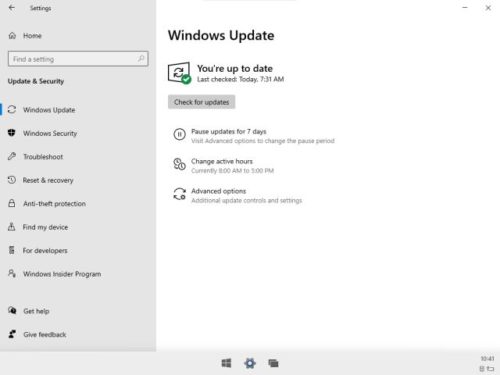Click the Windows Insider Program person icon
The height and width of the screenshot is (375, 500).
point(12,273)
